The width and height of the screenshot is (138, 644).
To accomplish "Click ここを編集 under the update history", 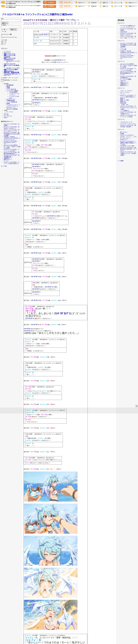I will click(120, 161).
